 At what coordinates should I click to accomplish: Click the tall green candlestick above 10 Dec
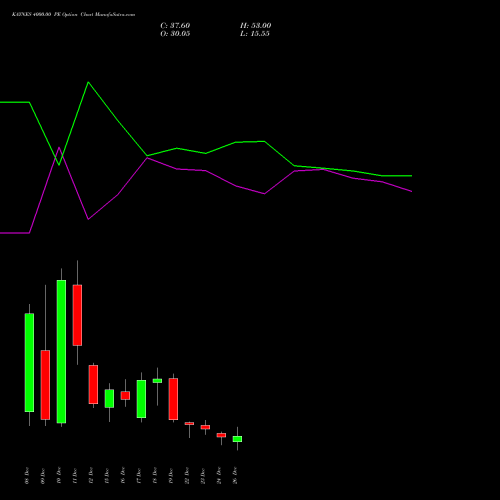click(x=61, y=352)
